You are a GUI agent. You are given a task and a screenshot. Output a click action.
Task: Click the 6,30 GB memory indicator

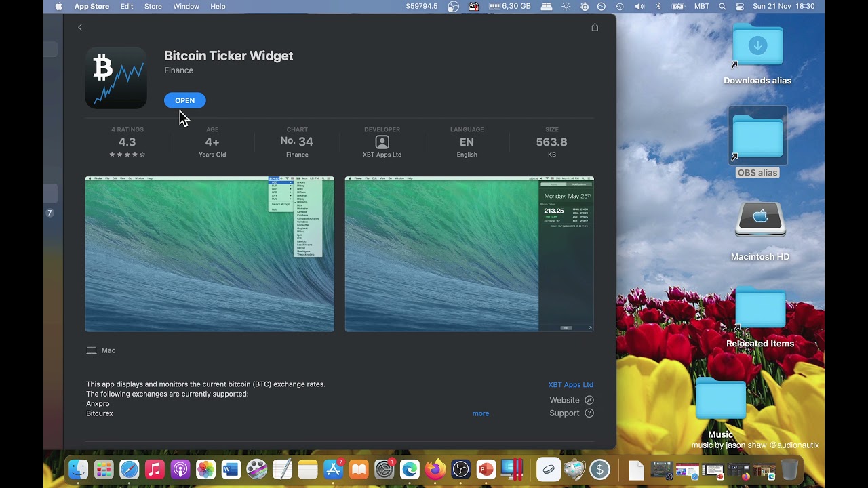510,6
